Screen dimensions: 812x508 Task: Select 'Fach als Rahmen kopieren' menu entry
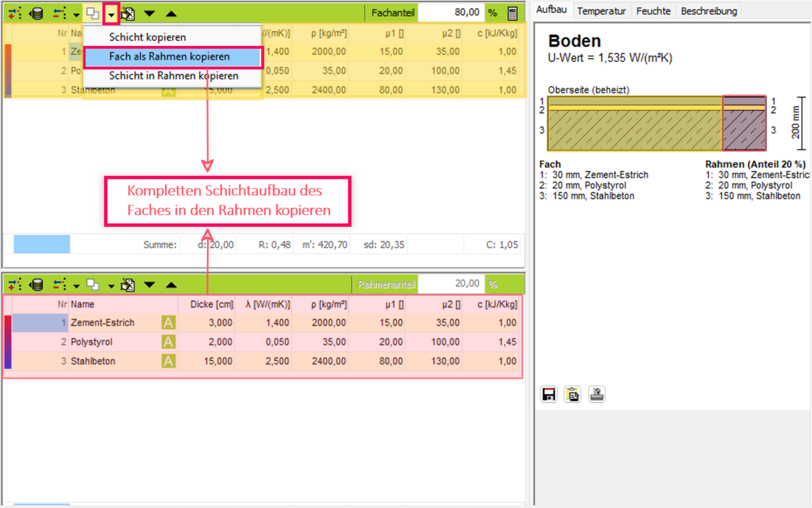coord(173,57)
